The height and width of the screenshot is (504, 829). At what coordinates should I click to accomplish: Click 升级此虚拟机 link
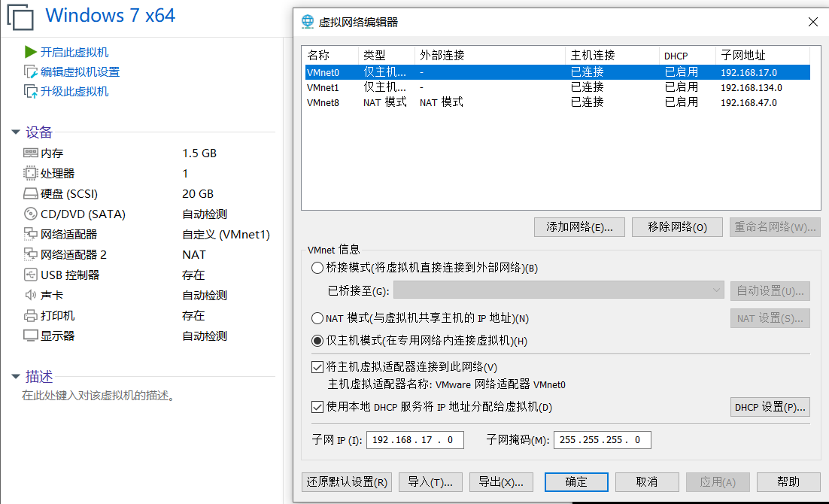point(74,92)
